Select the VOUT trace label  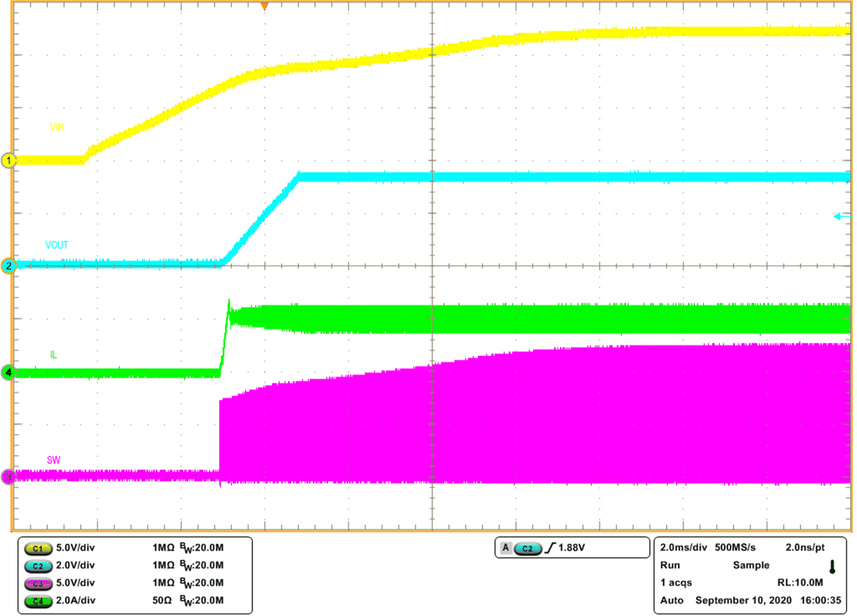tap(58, 245)
